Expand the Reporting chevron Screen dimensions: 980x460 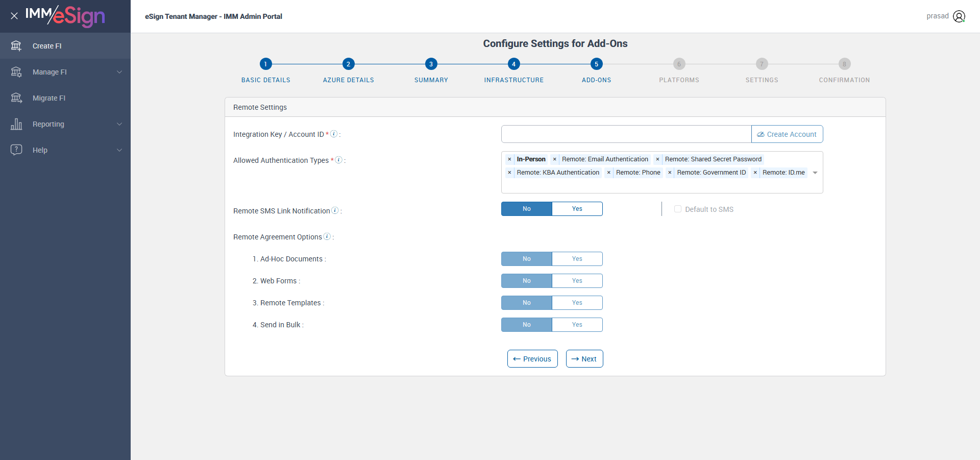119,124
